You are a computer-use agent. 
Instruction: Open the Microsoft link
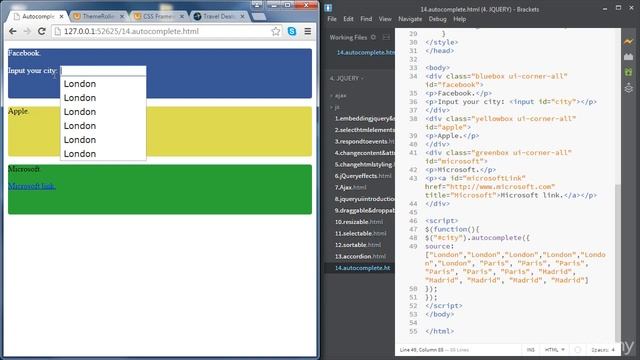point(31,186)
